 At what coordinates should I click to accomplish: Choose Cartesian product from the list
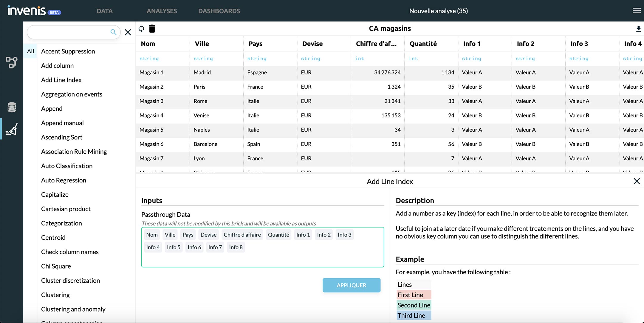click(x=66, y=209)
